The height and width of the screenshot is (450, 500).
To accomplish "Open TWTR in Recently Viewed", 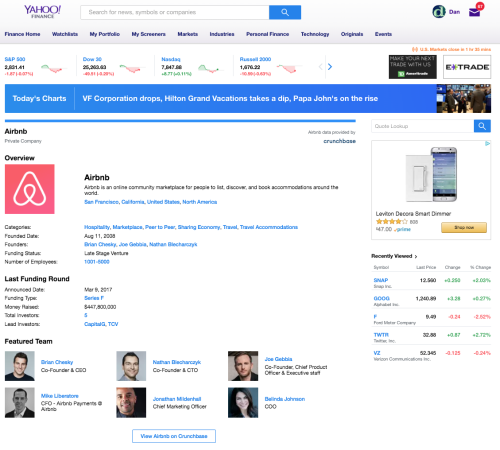I will [x=381, y=335].
